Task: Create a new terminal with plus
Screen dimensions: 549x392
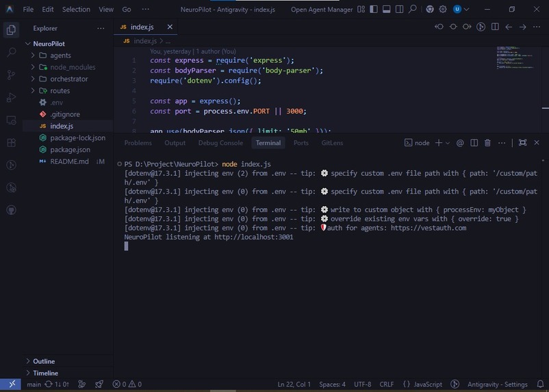Action: point(438,143)
